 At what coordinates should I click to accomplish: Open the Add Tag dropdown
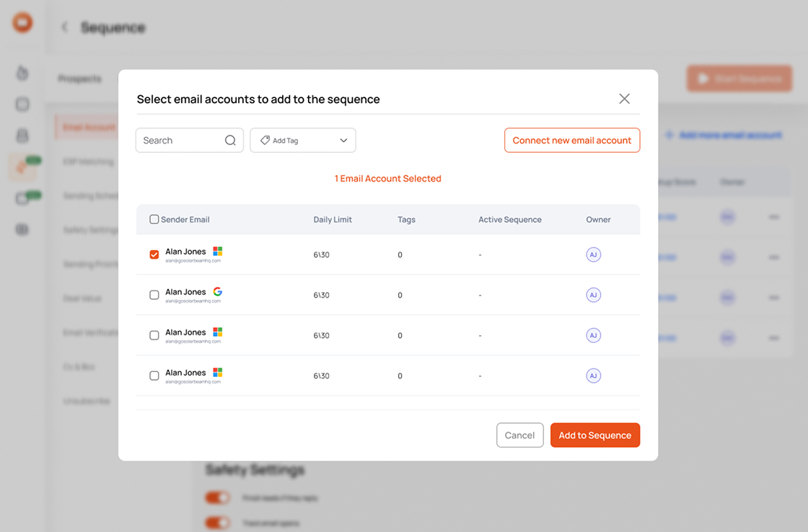343,140
